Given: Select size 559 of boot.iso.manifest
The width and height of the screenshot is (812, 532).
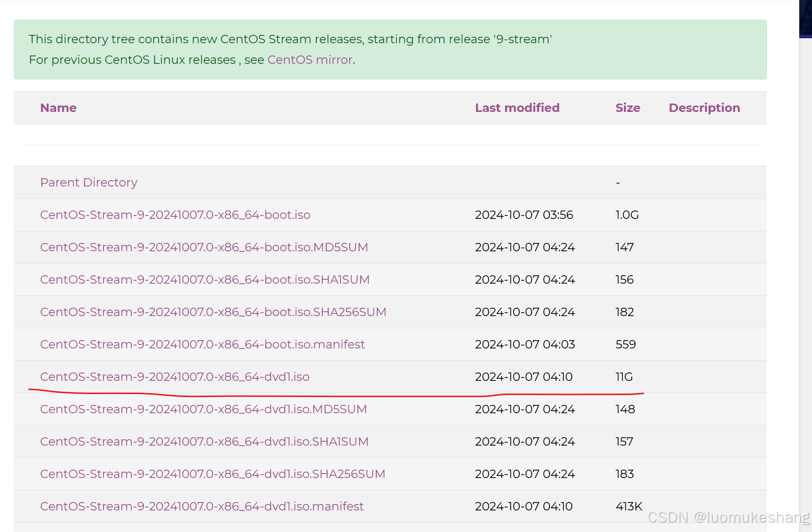Looking at the screenshot, I should pos(626,345).
